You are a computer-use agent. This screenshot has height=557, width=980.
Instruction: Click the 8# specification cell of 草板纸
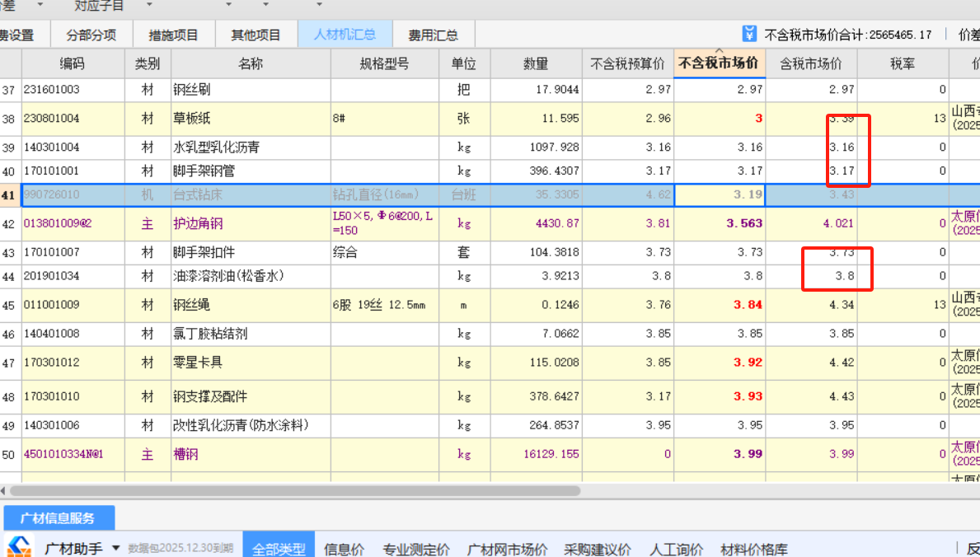[x=384, y=118]
